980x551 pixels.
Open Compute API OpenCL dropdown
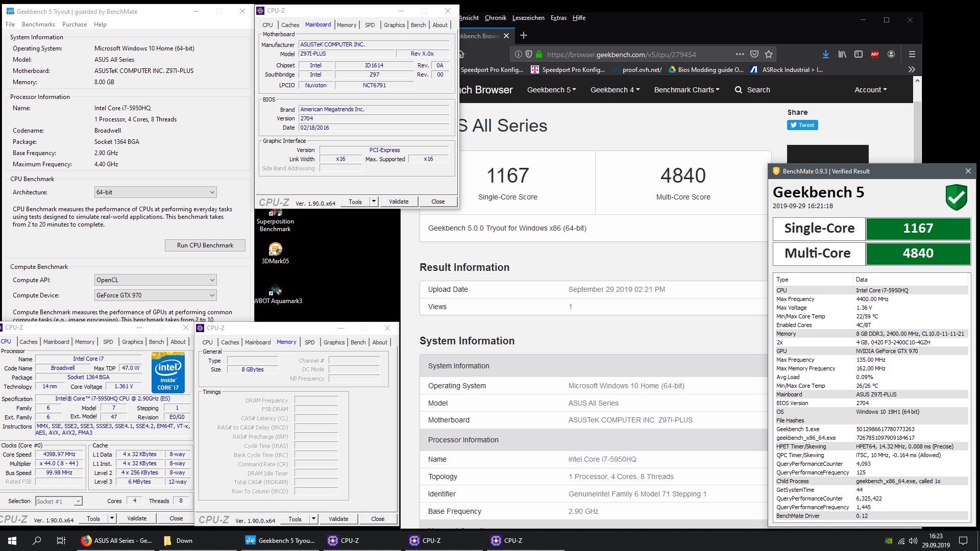(x=156, y=280)
